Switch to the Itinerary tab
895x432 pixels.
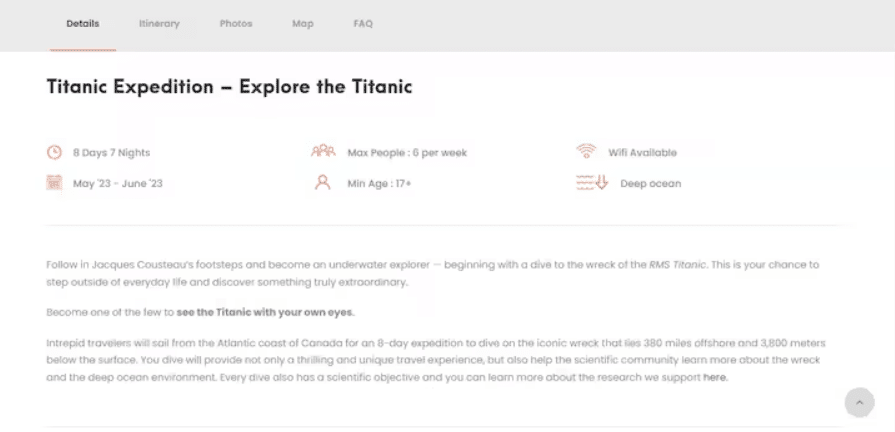click(x=159, y=23)
